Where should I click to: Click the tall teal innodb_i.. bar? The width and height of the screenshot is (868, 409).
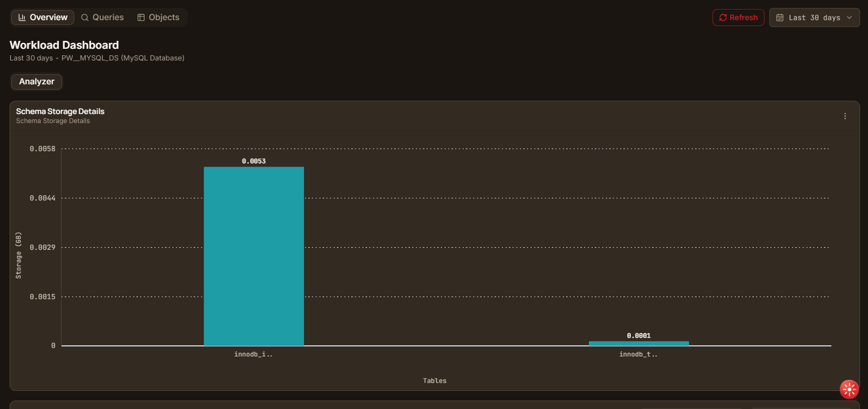point(254,256)
